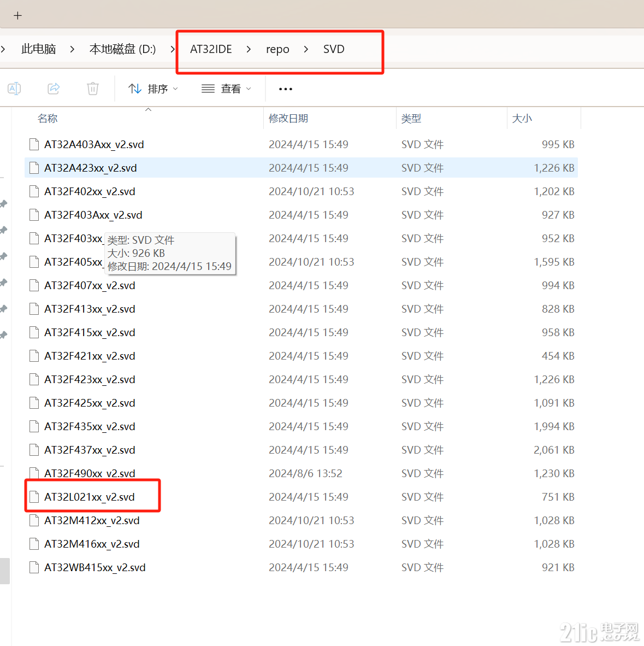Choose the file icon of AT32M416xx_v2.svd
644x646 pixels.
click(x=34, y=544)
